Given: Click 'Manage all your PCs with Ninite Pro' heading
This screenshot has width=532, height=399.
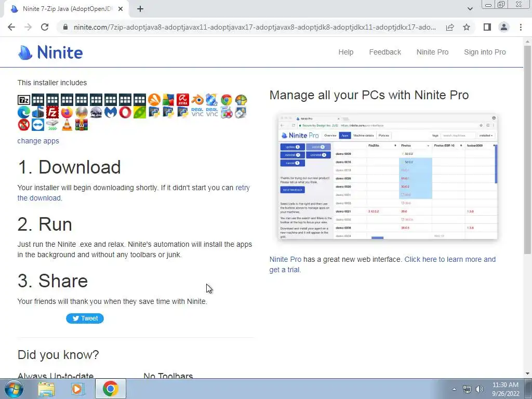Looking at the screenshot, I should (x=369, y=95).
